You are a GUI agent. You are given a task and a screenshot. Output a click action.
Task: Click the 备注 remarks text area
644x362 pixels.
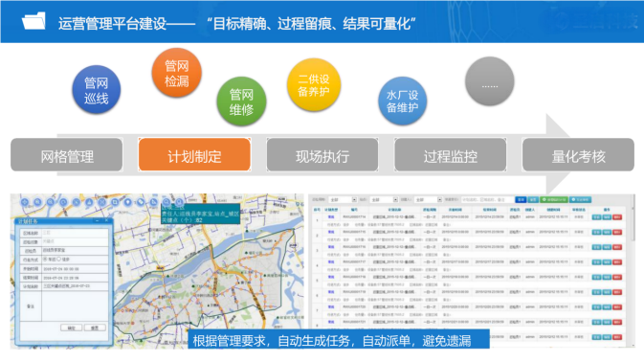[75, 306]
